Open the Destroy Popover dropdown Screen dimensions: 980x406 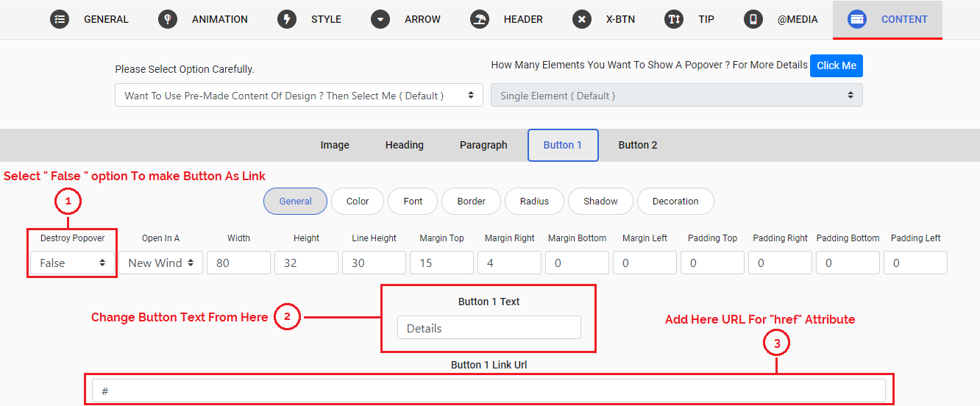[72, 263]
